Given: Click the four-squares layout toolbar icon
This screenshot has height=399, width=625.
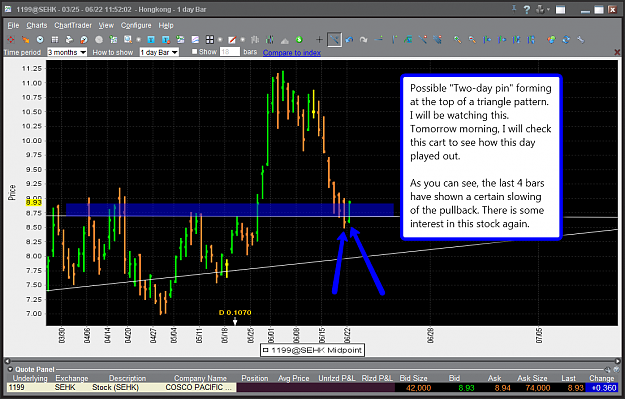Looking at the screenshot, I should coord(210,39).
